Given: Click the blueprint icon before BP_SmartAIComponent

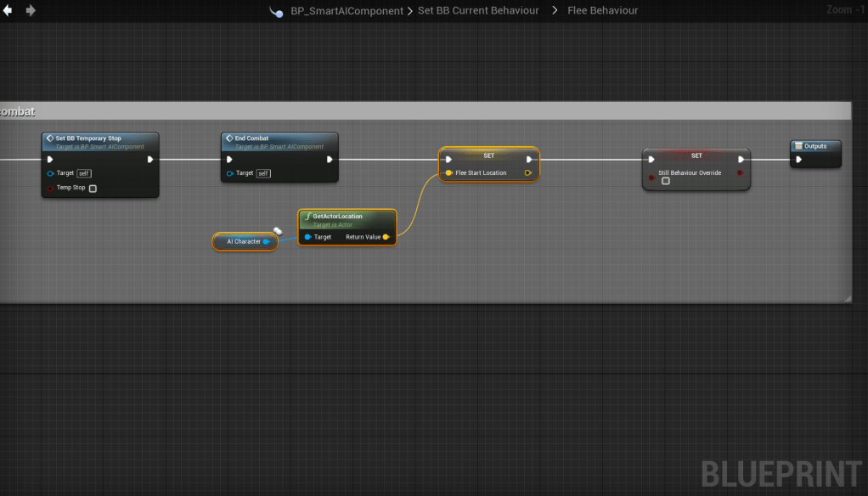Looking at the screenshot, I should pyautogui.click(x=276, y=12).
